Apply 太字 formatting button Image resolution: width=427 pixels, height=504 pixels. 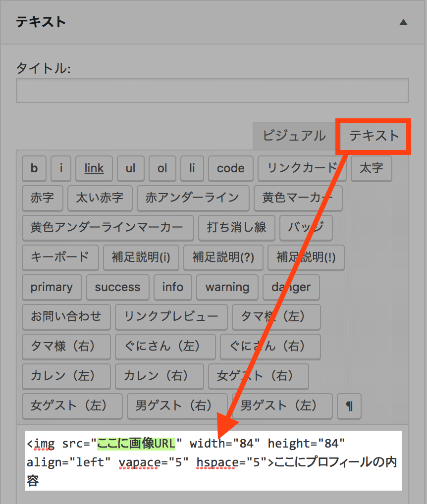[x=372, y=168]
